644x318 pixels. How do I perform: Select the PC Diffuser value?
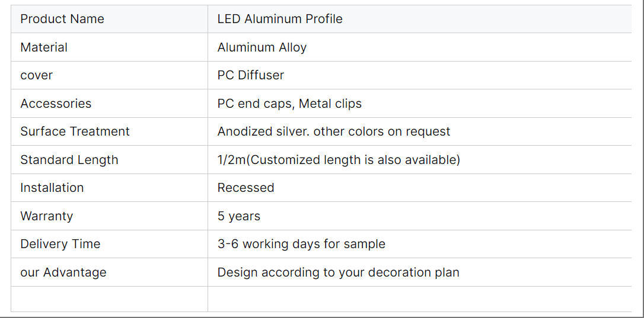(x=250, y=75)
